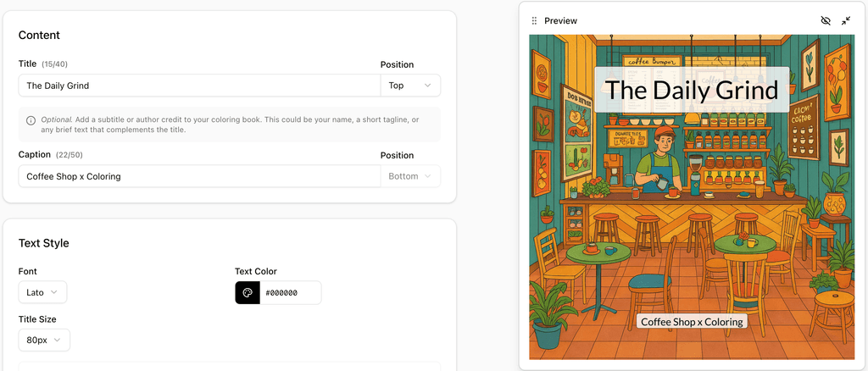Collapse the Preview panel

coord(846,20)
